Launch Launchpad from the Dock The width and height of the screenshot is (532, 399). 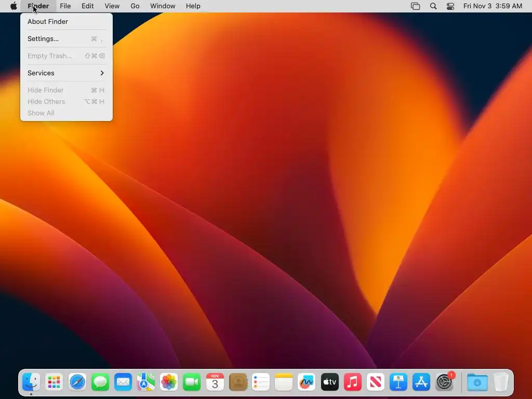(54, 382)
